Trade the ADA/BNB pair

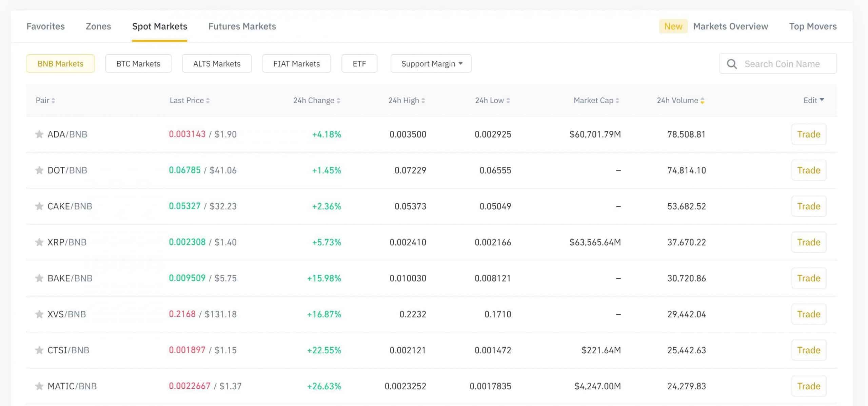tap(809, 134)
